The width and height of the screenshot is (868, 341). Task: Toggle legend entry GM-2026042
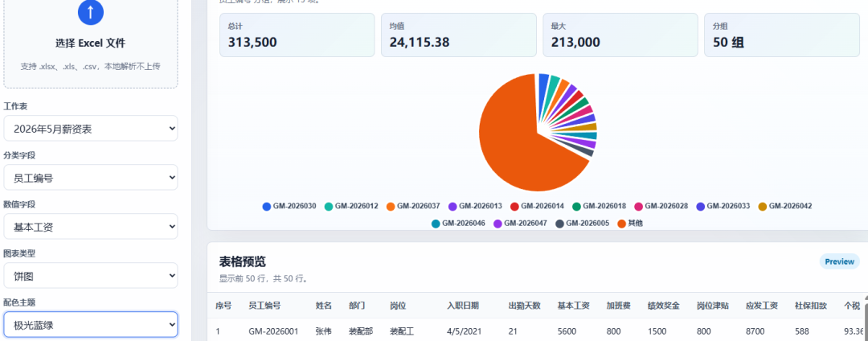click(x=785, y=206)
